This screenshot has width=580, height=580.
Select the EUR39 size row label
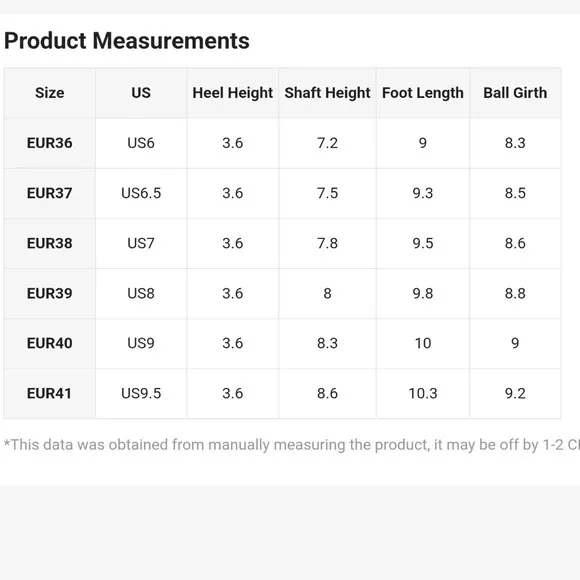pyautogui.click(x=50, y=293)
